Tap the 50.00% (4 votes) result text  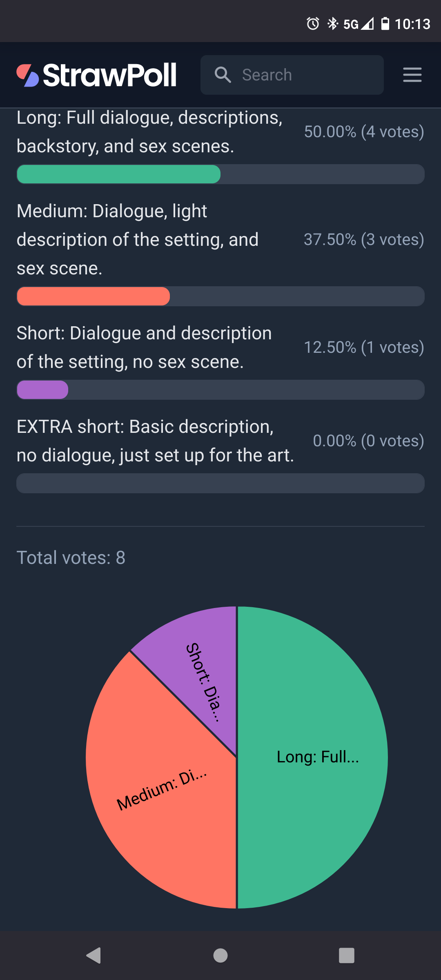(x=364, y=132)
